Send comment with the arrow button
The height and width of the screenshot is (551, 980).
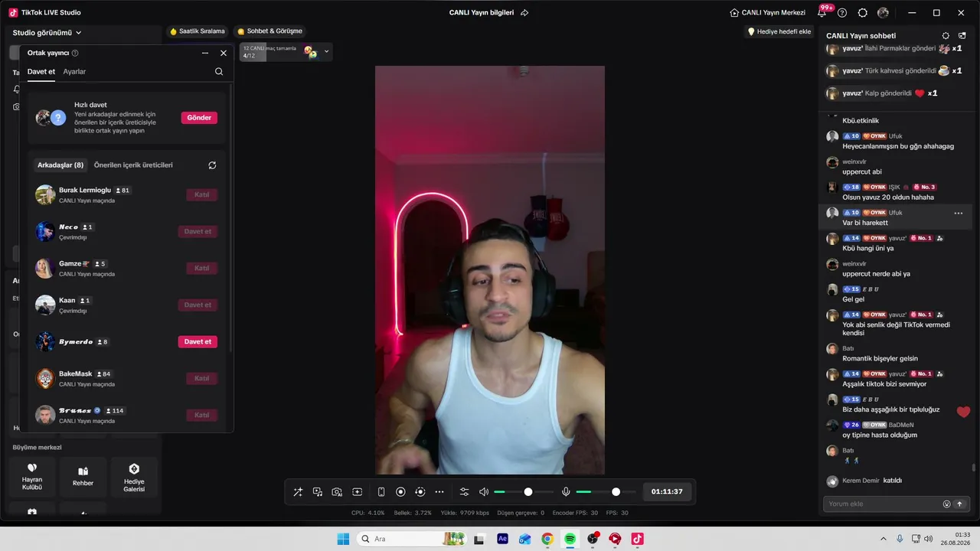click(959, 504)
